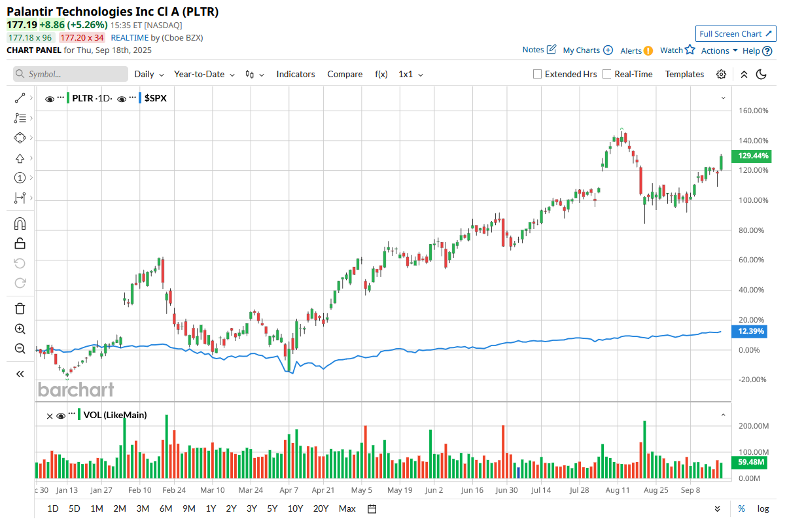Switch to dark mode moon icon
The image size is (787, 532).
click(761, 75)
